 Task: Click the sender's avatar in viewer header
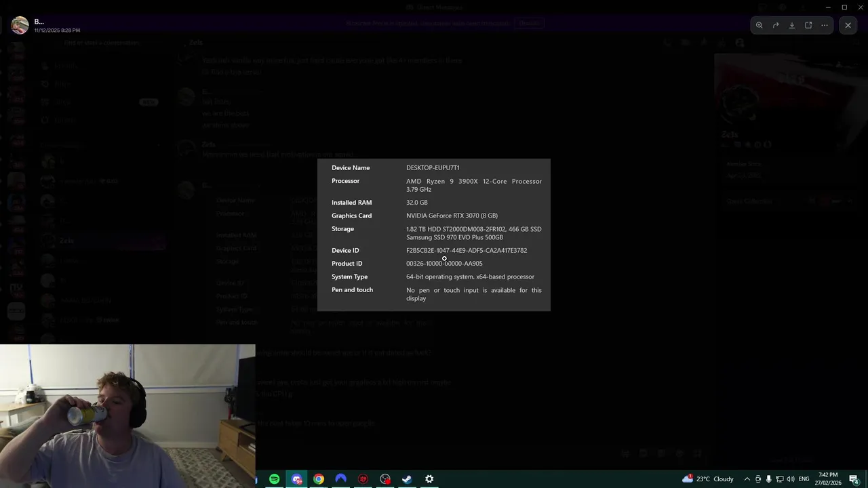pos(20,25)
